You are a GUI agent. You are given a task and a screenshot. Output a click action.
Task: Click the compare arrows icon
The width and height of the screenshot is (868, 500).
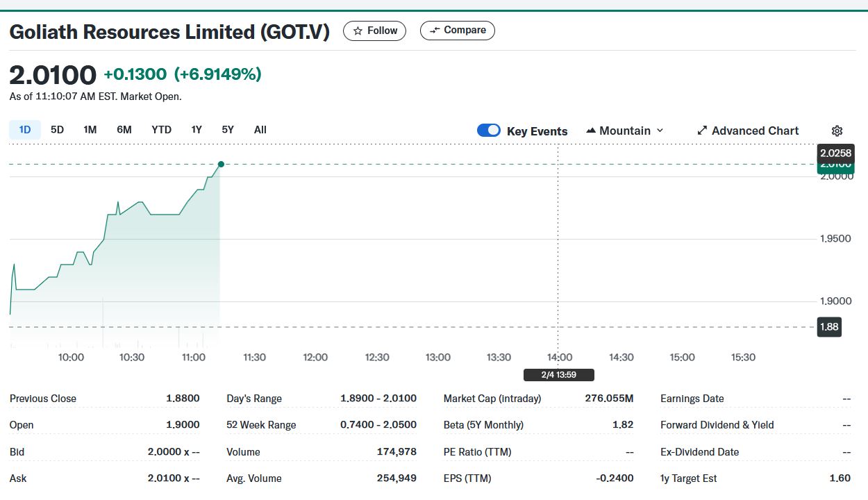coord(435,31)
